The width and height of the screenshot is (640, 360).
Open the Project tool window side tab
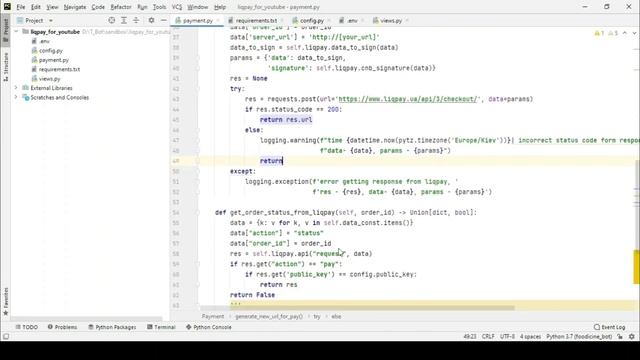6,30
